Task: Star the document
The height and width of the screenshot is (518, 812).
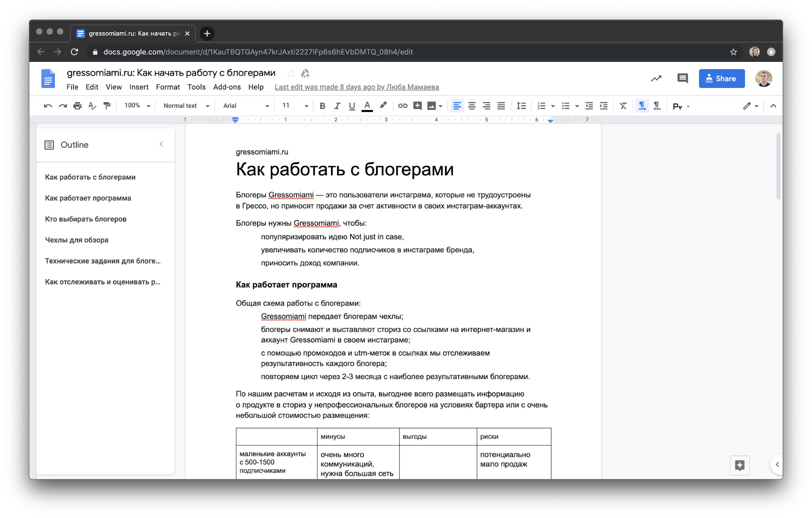Action: (291, 73)
